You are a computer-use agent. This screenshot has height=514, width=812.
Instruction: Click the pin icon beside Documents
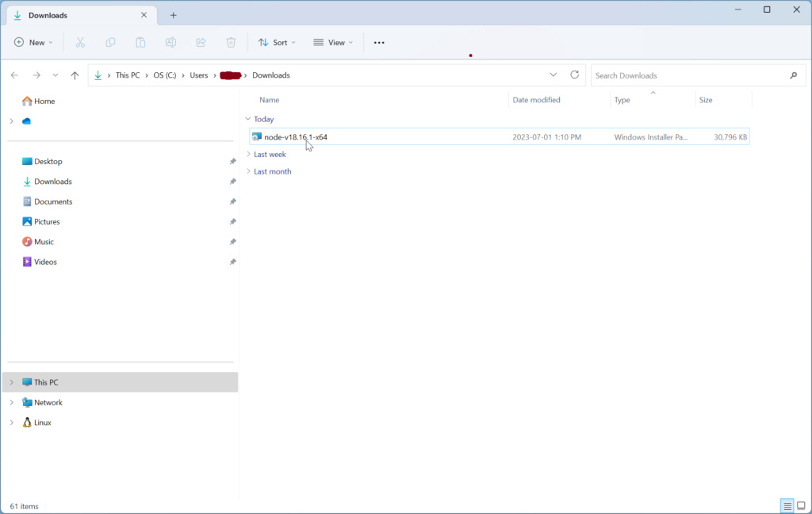pyautogui.click(x=232, y=201)
